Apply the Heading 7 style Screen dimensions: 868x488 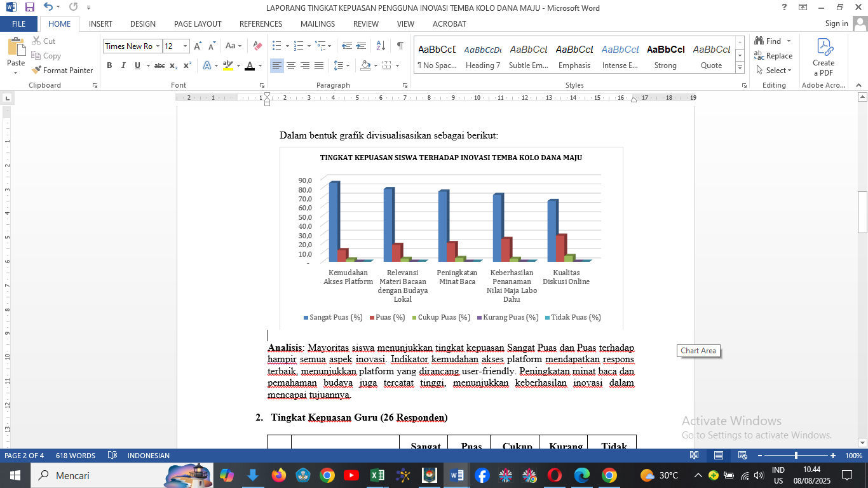[483, 57]
